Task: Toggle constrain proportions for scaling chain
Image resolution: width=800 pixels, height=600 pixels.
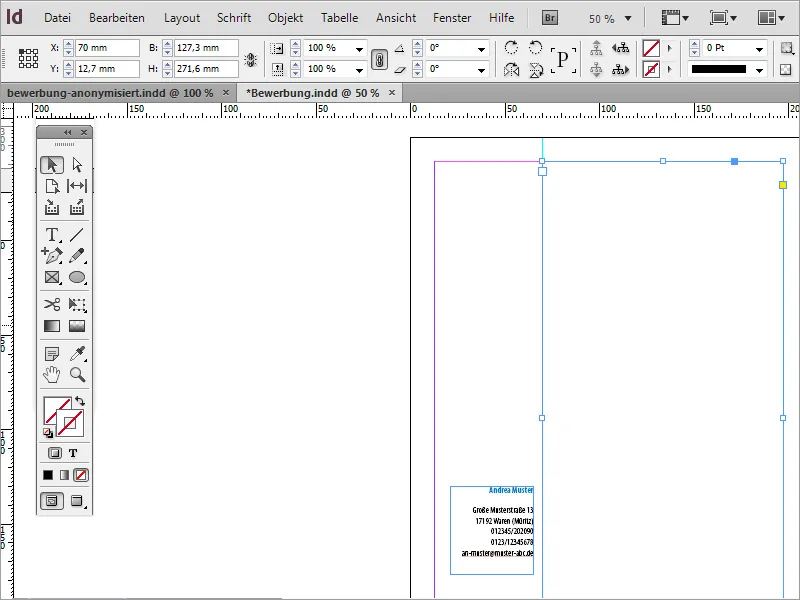Action: pos(379,59)
